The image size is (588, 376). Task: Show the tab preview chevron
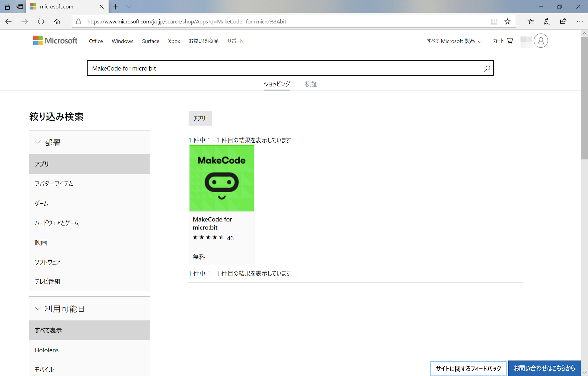pyautogui.click(x=128, y=7)
